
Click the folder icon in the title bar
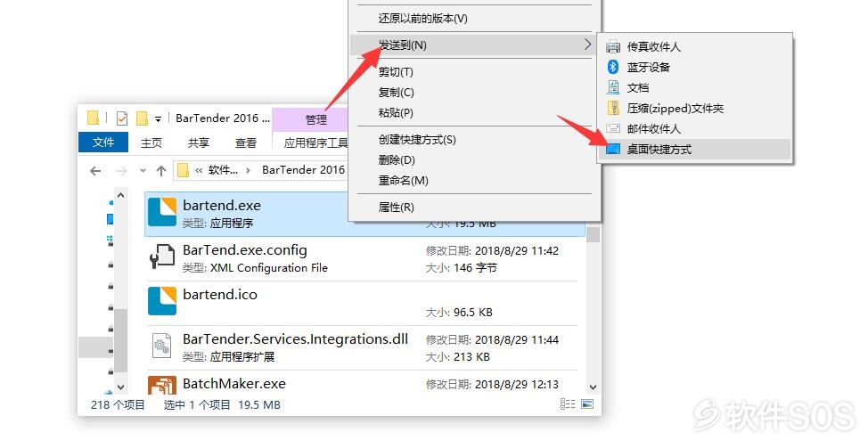coord(93,118)
